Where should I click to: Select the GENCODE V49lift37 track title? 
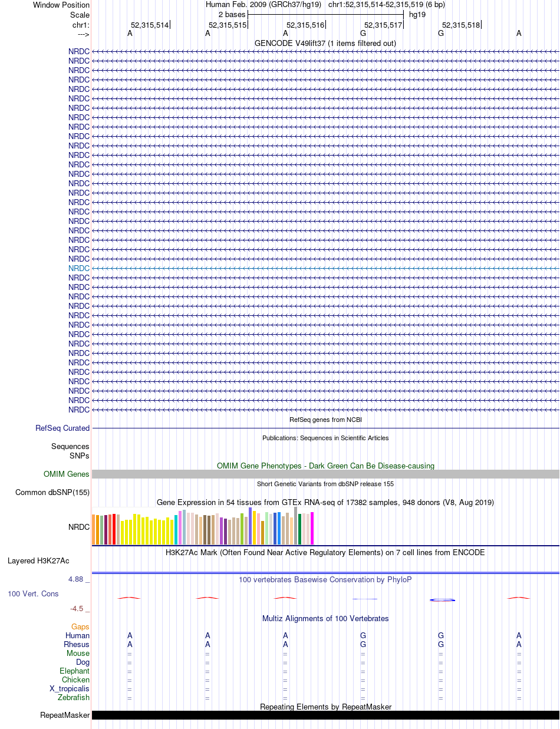click(325, 44)
